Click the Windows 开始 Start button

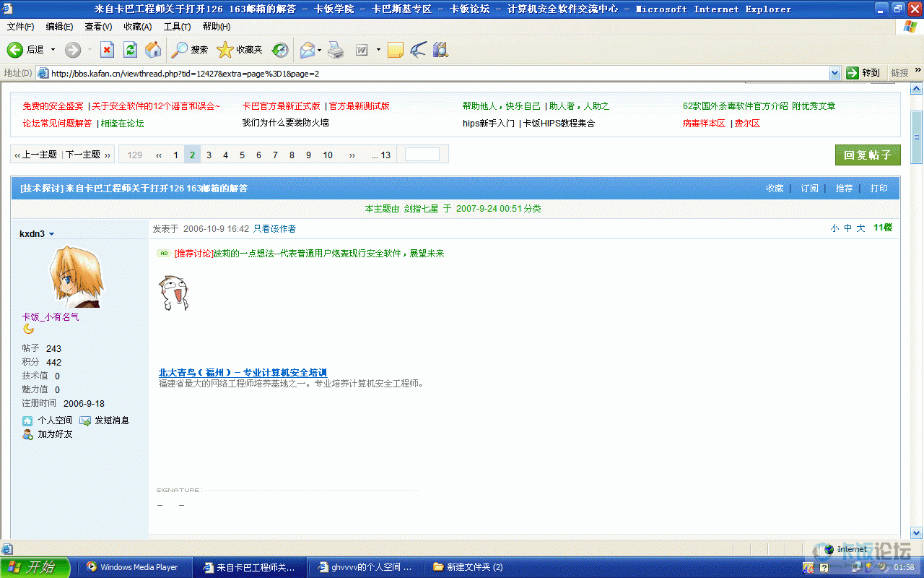pos(35,567)
